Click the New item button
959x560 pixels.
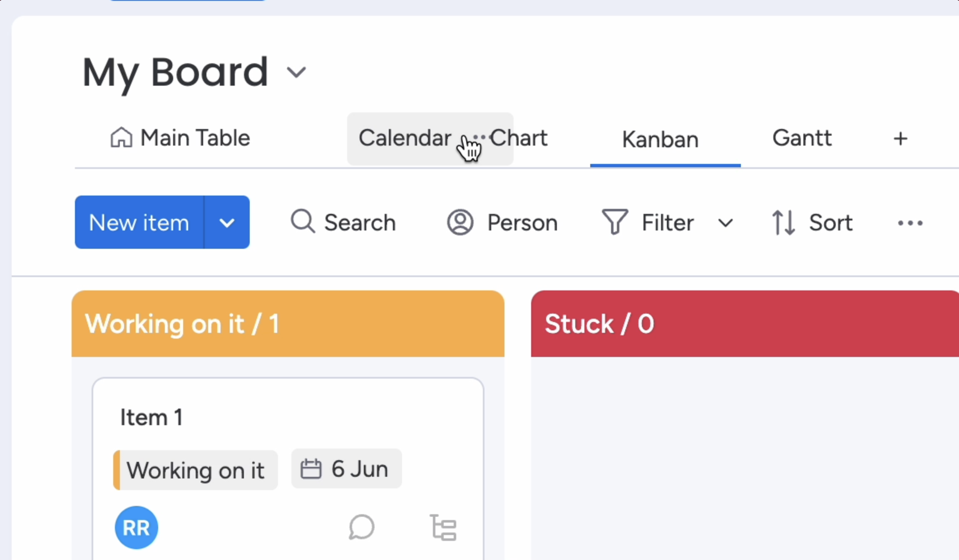139,223
